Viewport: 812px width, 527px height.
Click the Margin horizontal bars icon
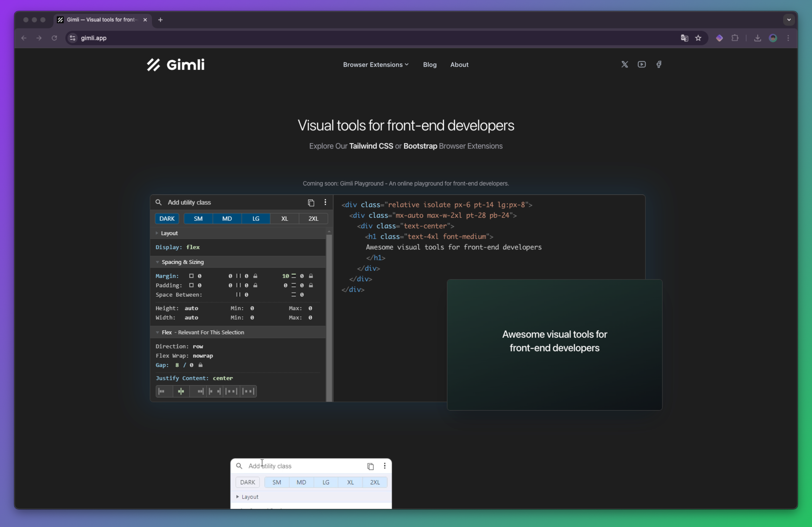(x=238, y=276)
